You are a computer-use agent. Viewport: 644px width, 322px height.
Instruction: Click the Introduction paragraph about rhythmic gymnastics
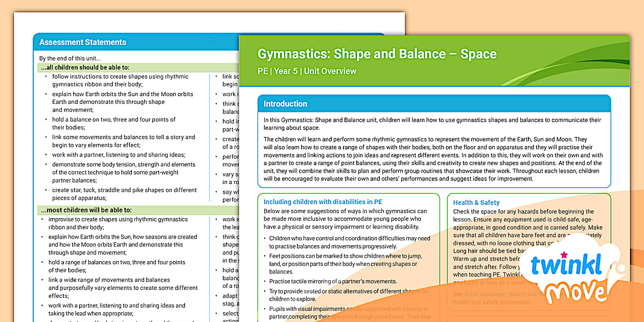click(434, 155)
